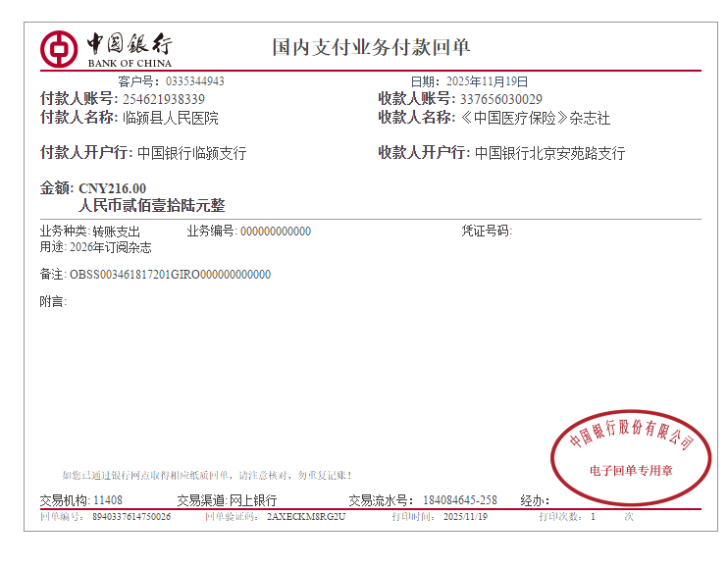This screenshot has width=728, height=569.
Task: Click payer name 临颍县人民医院
Action: pos(170,118)
